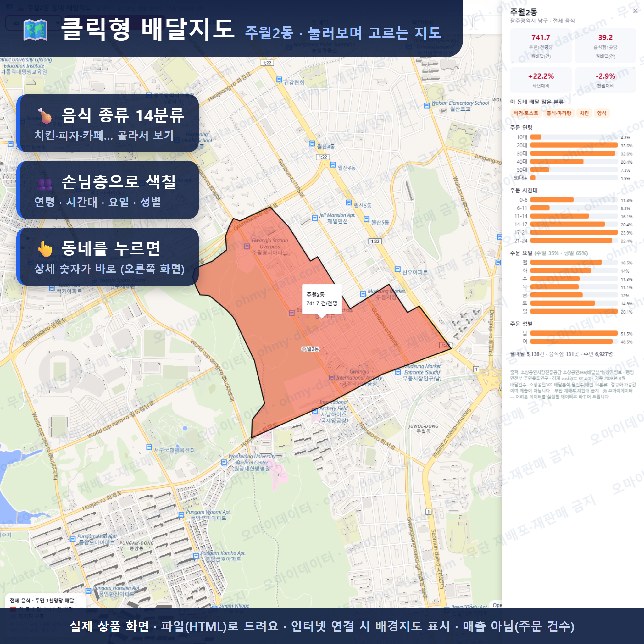Click the Gwangju Station Overpass stop icon
This screenshot has height=644, width=644.
click(247, 247)
